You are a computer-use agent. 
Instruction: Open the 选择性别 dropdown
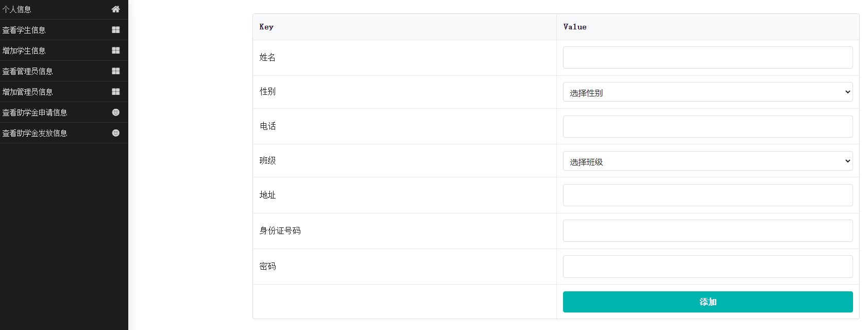[x=707, y=92]
